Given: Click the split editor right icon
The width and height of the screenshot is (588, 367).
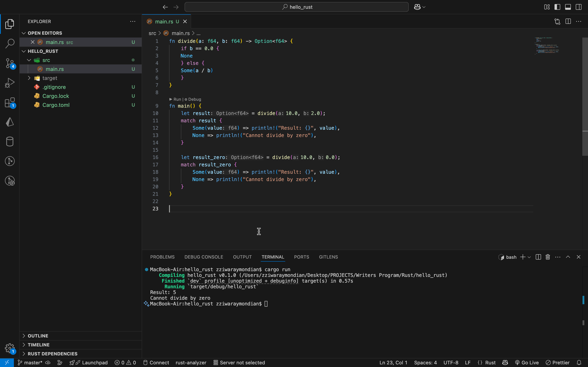Looking at the screenshot, I should point(568,21).
